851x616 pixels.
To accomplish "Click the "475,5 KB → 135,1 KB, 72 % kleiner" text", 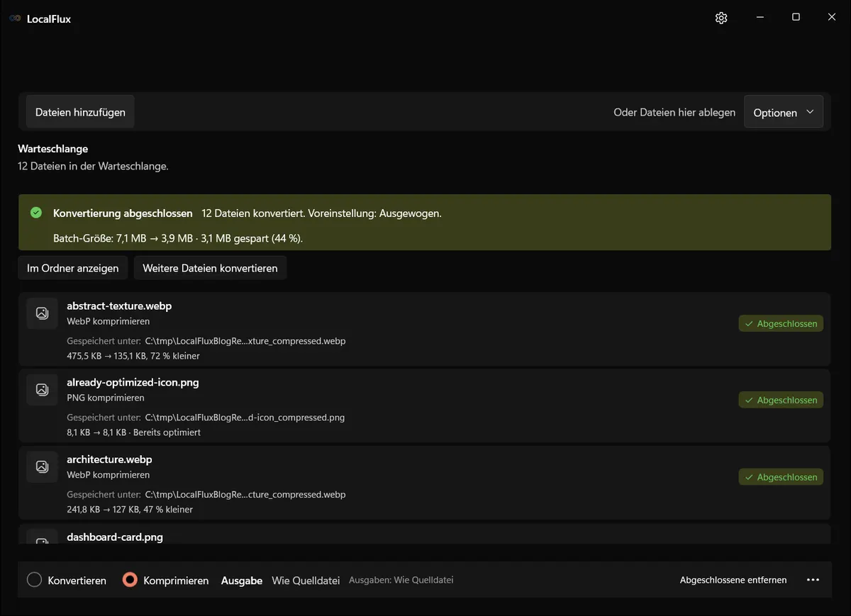I will click(133, 356).
